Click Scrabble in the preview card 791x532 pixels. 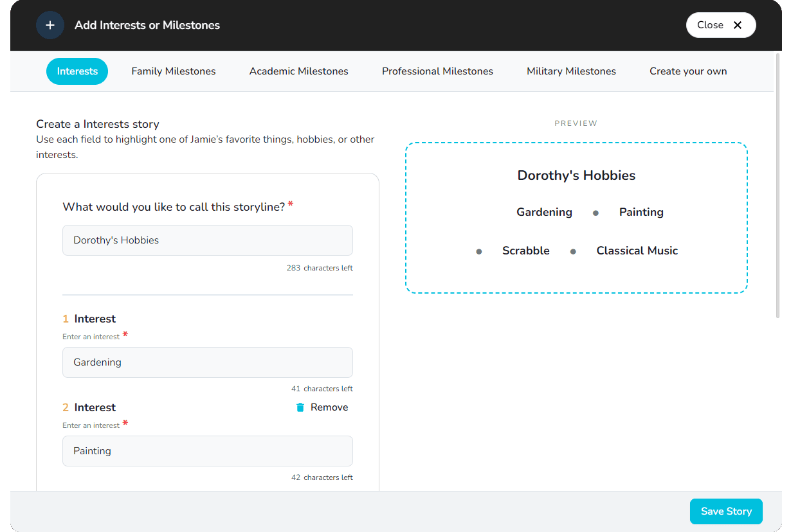point(525,251)
